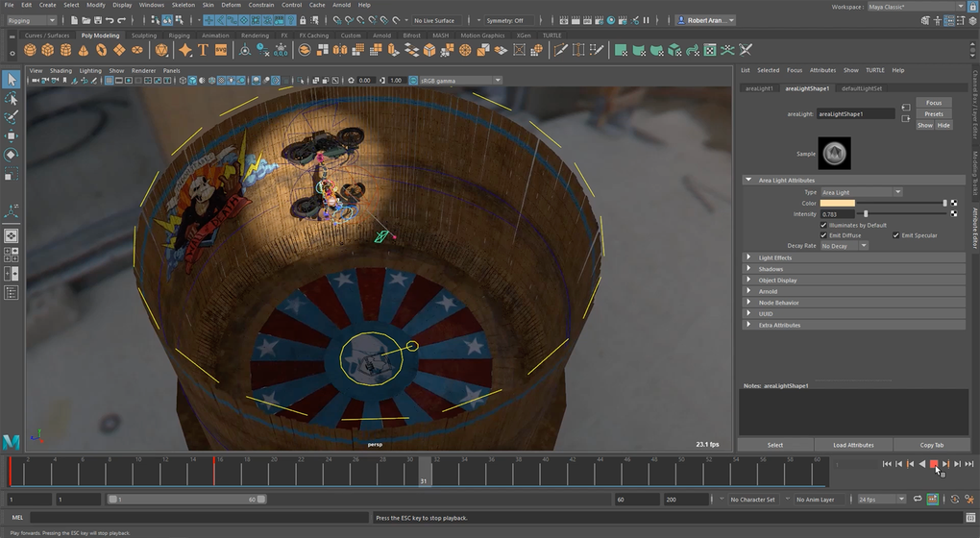
Task: Toggle the loop playback icon
Action: tap(918, 500)
